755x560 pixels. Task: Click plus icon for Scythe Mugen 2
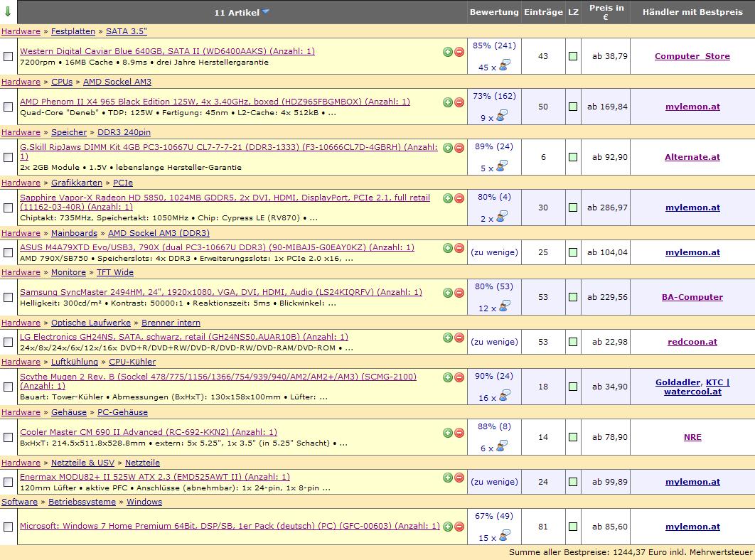tap(448, 377)
